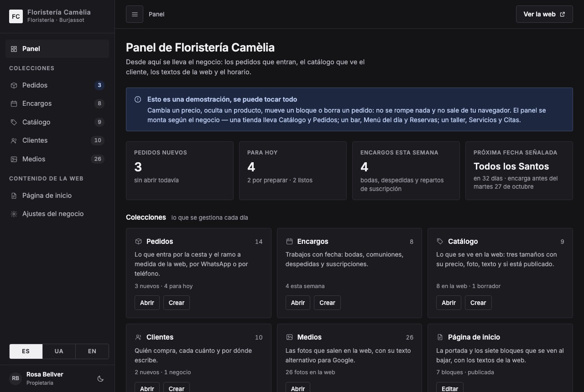Click the Todos los Santos stat card
This screenshot has width=584, height=392.
[519, 170]
